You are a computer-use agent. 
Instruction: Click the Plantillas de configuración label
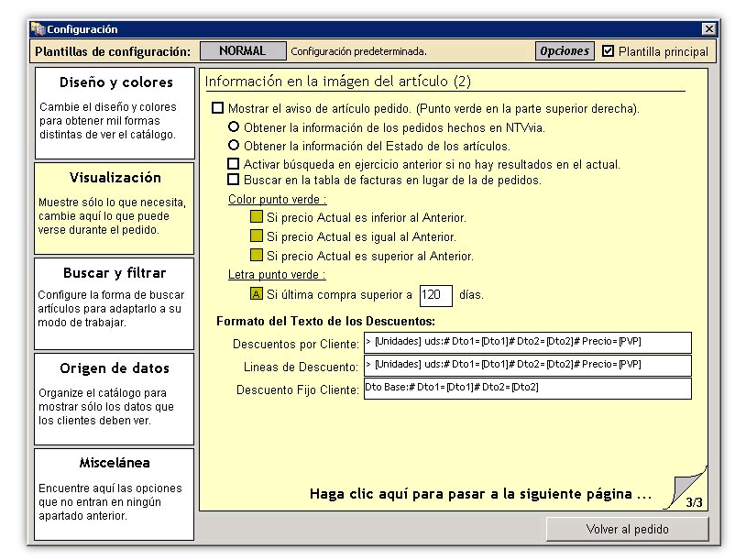(x=113, y=51)
